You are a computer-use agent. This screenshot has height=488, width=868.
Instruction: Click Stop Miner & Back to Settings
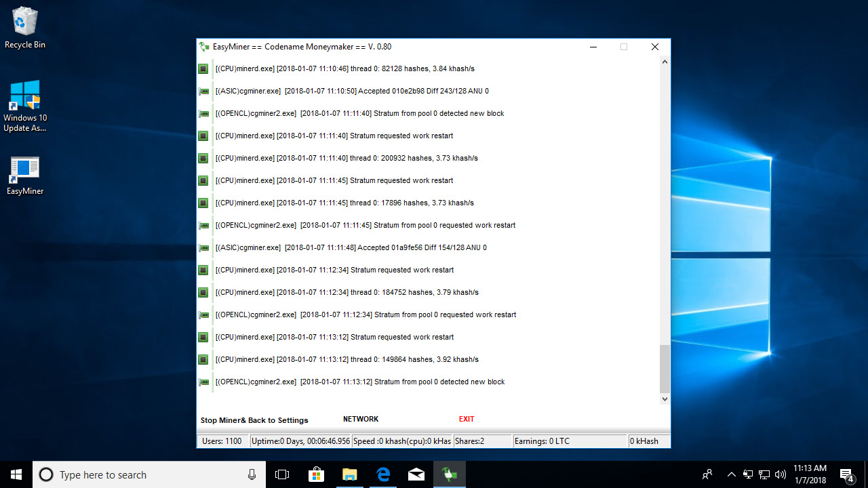254,420
